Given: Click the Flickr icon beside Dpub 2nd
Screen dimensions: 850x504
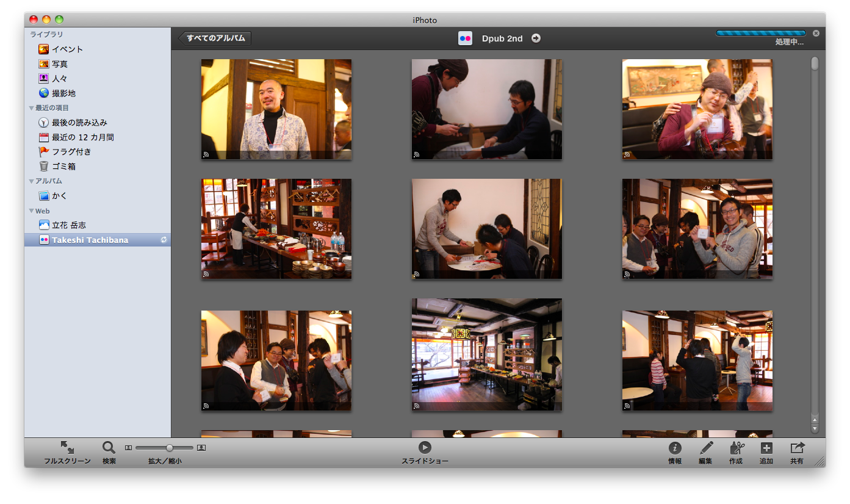Looking at the screenshot, I should pos(465,38).
